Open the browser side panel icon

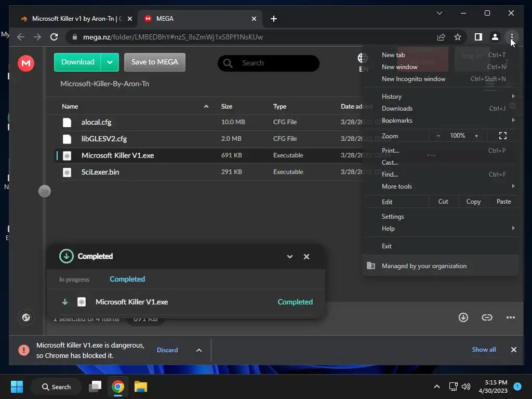point(478,37)
